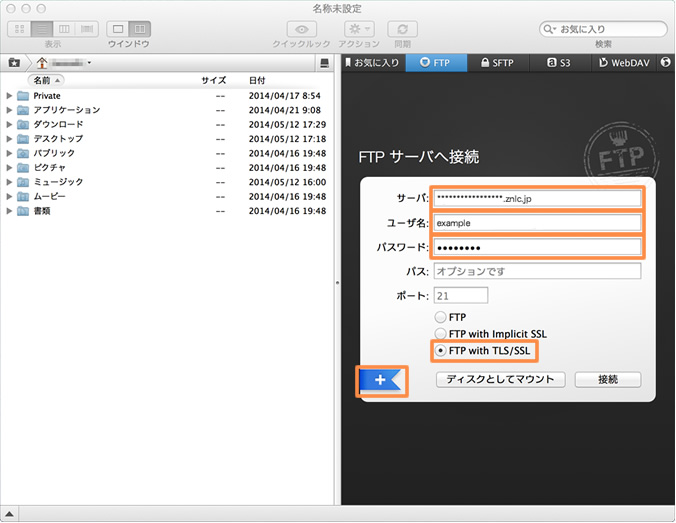
Task: Switch to the SFTP tab
Action: 498,63
